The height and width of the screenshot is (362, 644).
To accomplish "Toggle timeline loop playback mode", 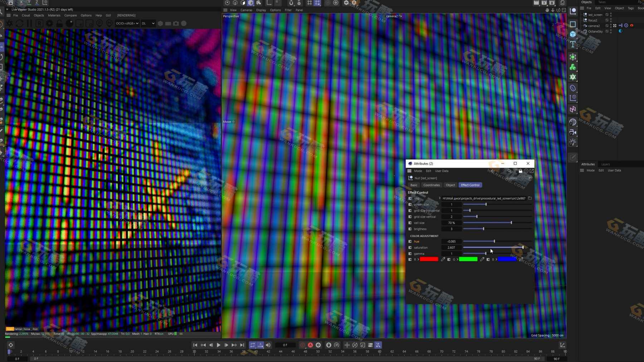I will click(x=253, y=345).
